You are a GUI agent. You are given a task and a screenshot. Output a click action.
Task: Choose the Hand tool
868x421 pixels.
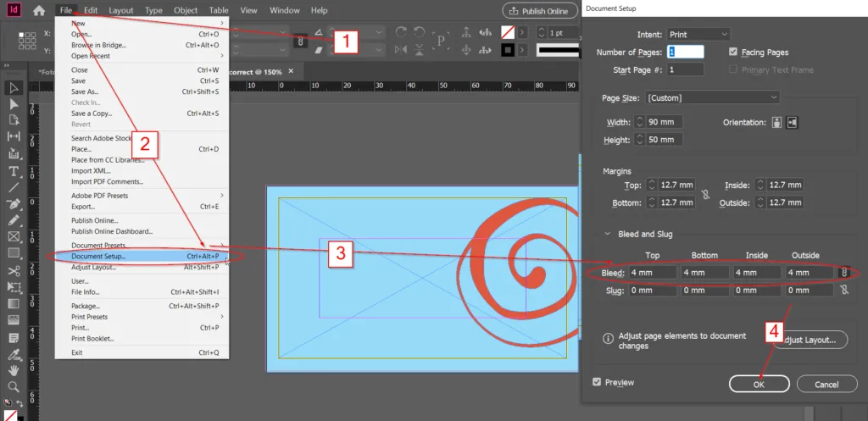(14, 370)
